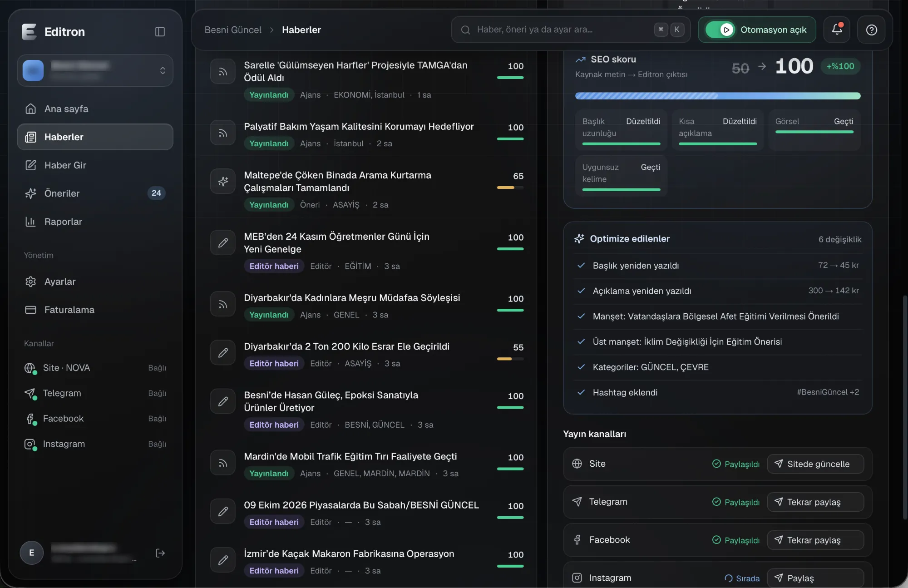Open notifications bell
The width and height of the screenshot is (908, 588).
[x=837, y=30]
